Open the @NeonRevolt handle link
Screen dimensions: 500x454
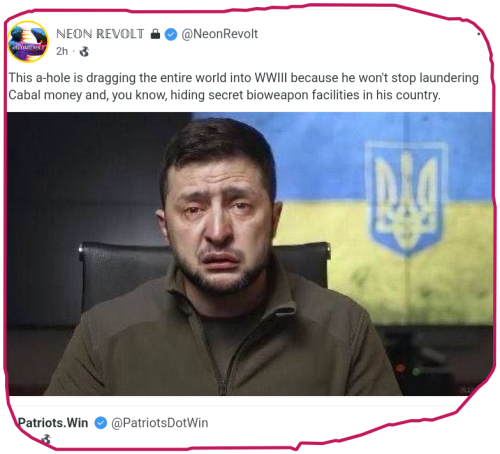[220, 34]
